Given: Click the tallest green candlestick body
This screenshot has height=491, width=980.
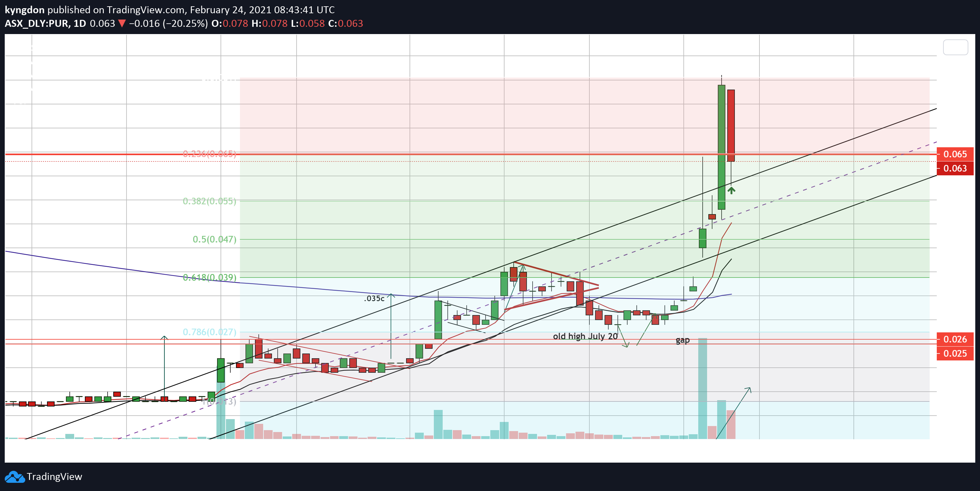Looking at the screenshot, I should pos(721,147).
